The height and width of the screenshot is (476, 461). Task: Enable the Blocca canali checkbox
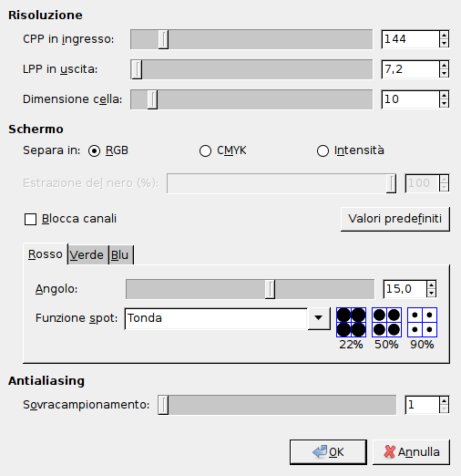[x=30, y=219]
